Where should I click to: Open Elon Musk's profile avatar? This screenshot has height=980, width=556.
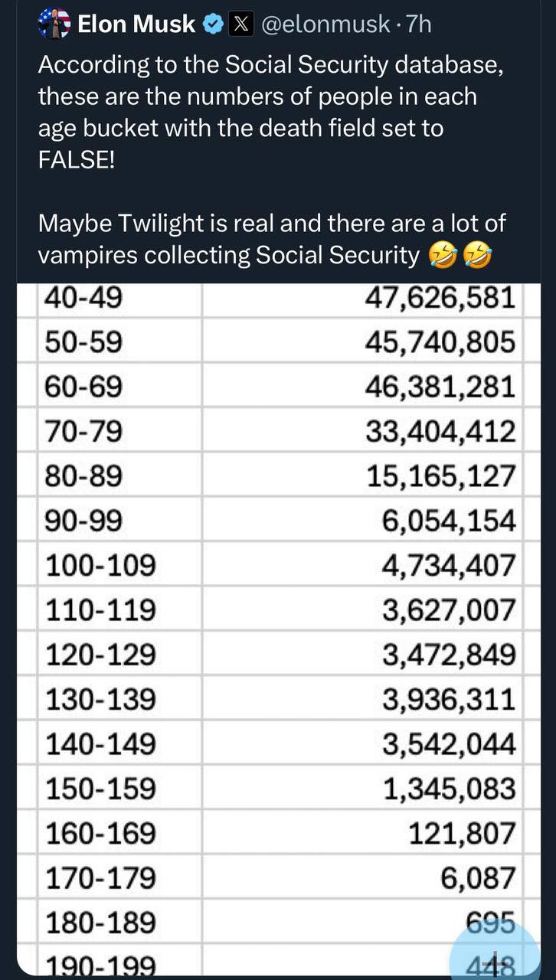(x=54, y=24)
